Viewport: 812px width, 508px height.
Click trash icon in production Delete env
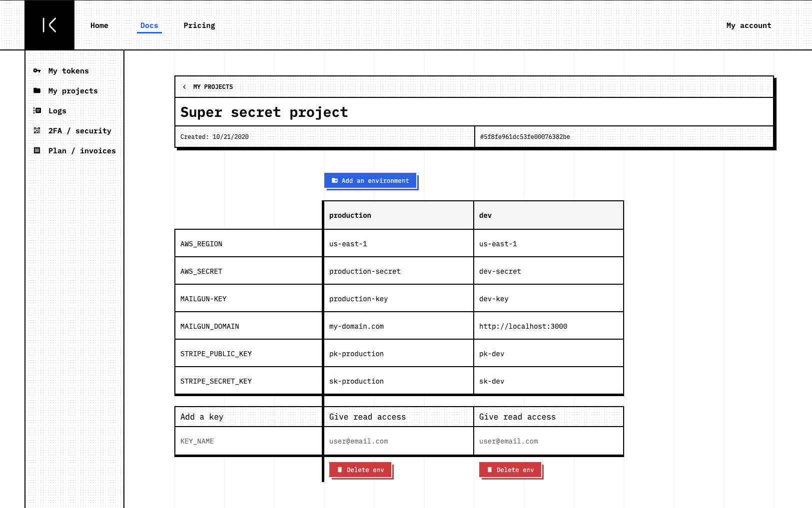click(x=340, y=470)
